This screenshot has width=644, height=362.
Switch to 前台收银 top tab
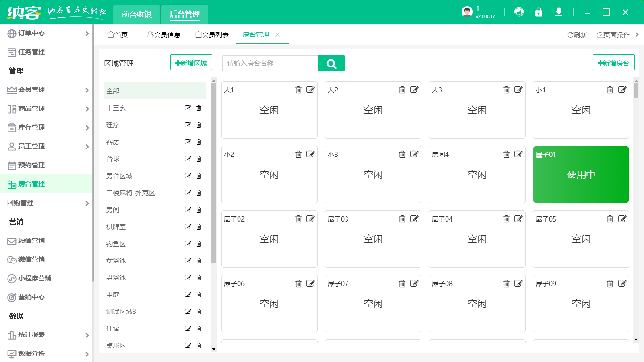coord(137,14)
